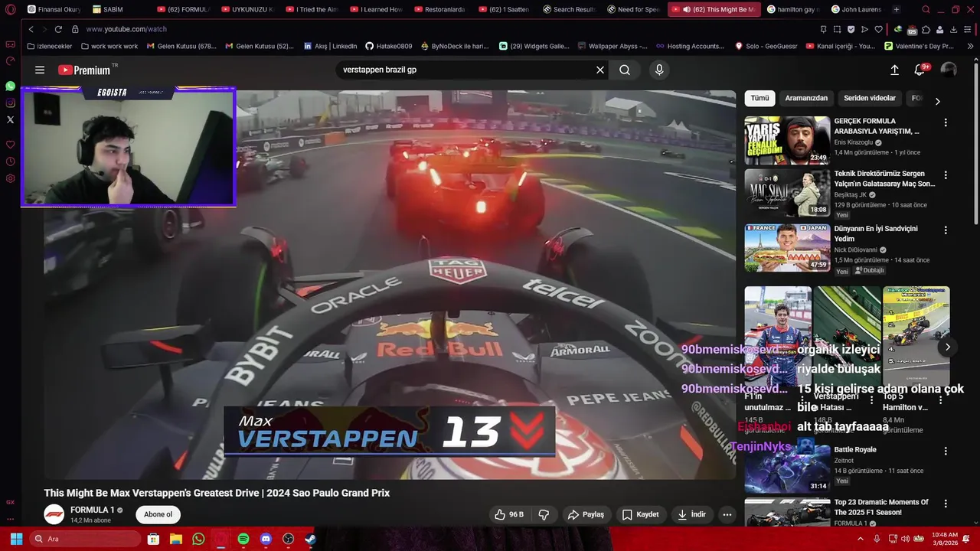
Task: Open the YouTube upload/create icon
Action: coord(894,70)
